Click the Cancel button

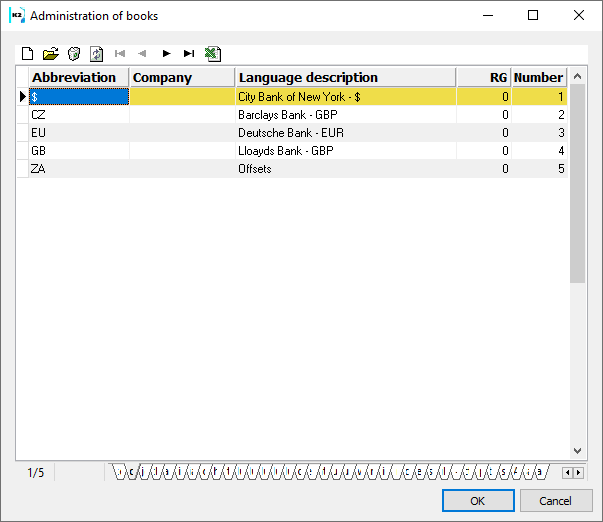click(x=556, y=500)
